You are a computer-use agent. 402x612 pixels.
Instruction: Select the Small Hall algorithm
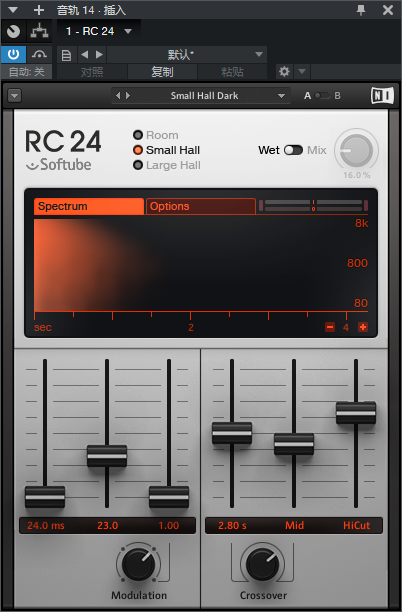[x=166, y=150]
